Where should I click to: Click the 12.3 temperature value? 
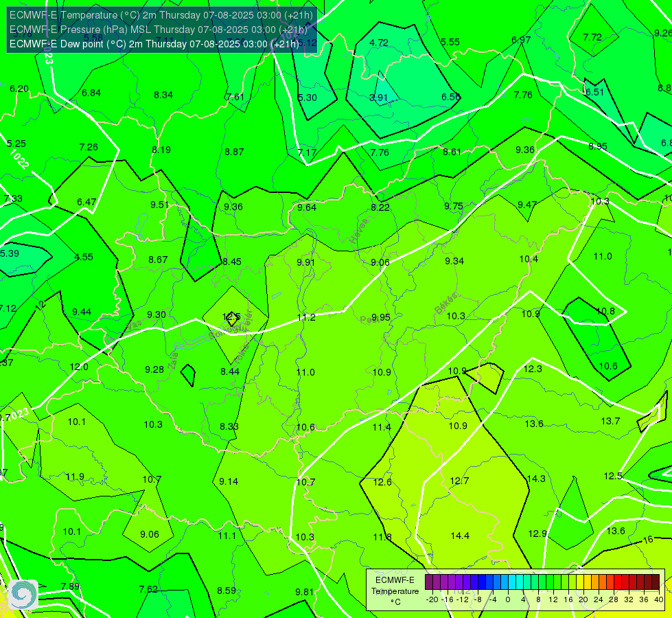533,369
